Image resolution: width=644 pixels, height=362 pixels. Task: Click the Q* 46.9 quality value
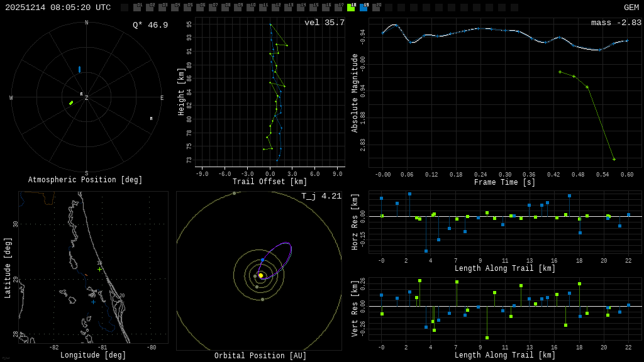click(x=150, y=25)
